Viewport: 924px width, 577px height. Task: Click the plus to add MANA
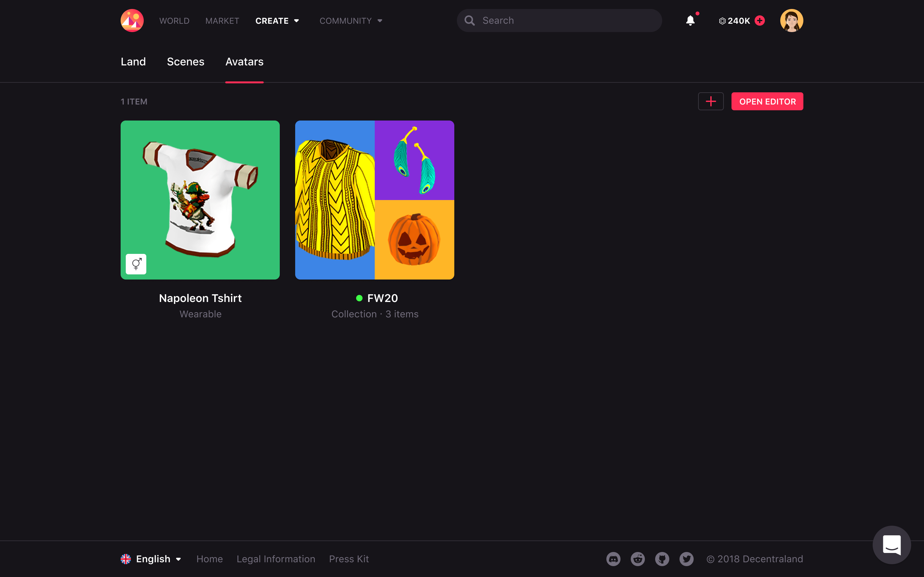pyautogui.click(x=759, y=21)
